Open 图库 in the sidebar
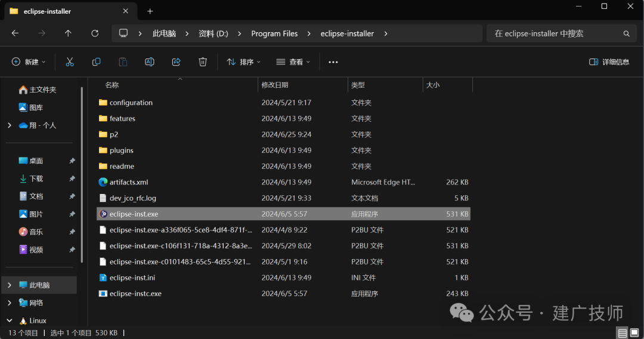The image size is (644, 339). (x=31, y=107)
